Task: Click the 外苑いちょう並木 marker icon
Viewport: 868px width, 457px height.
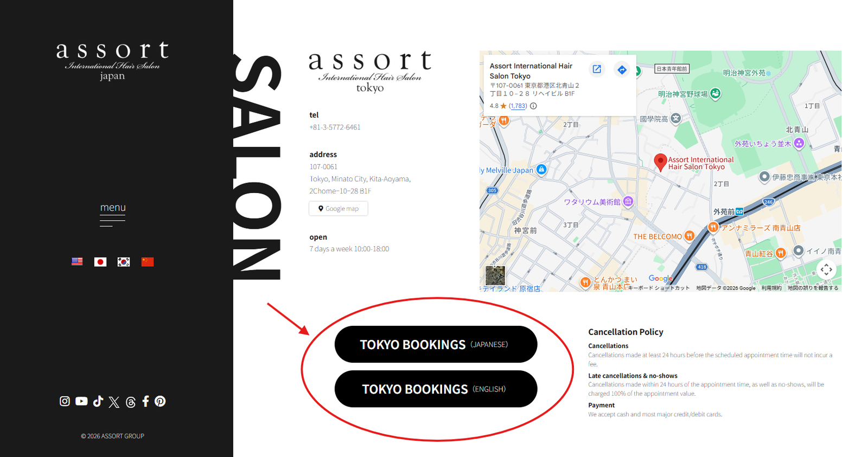Action: [x=799, y=143]
